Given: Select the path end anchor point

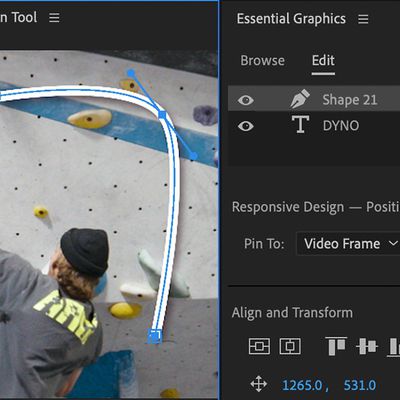Looking at the screenshot, I should [155, 336].
